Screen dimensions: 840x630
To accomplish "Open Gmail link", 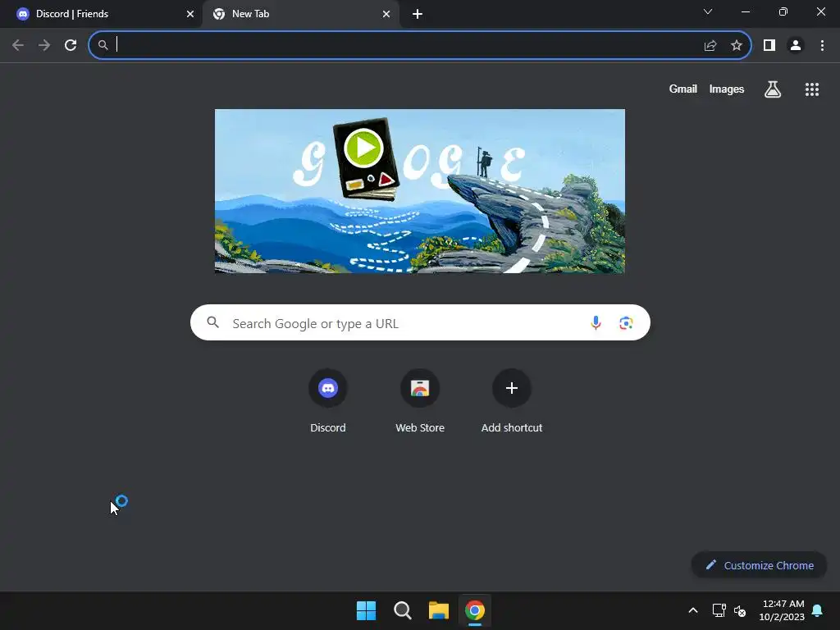I will 683,89.
